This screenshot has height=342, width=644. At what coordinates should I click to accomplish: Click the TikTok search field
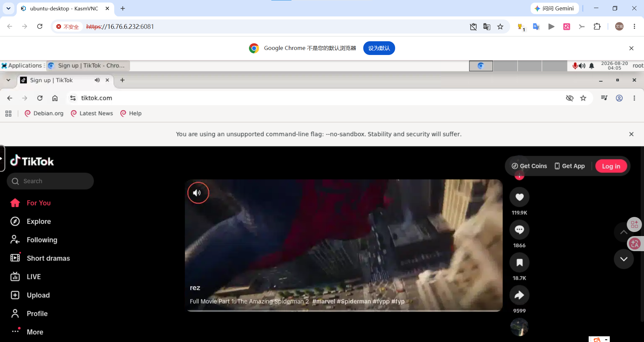pos(50,181)
